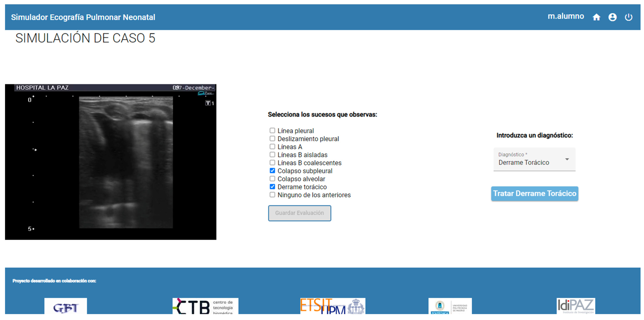Viewport: 644px width, 320px height.
Task: Click Tratar Derrame Torácico button
Action: click(x=535, y=193)
